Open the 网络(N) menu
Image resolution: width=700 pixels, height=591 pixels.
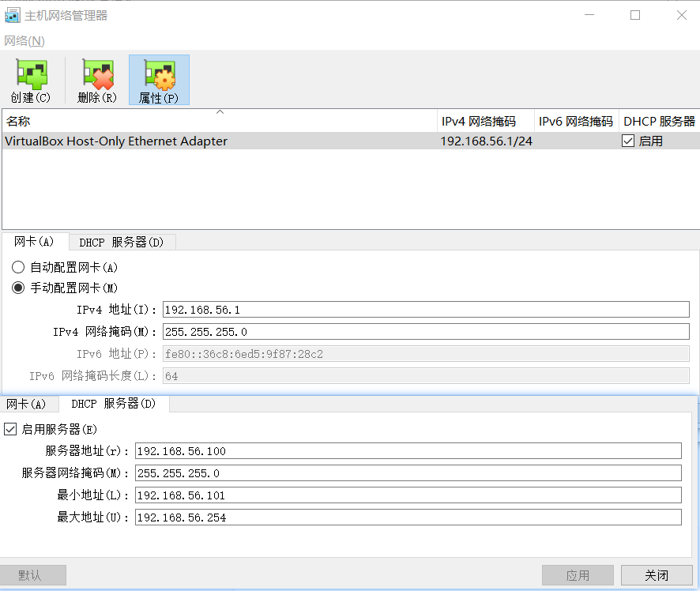(24, 41)
